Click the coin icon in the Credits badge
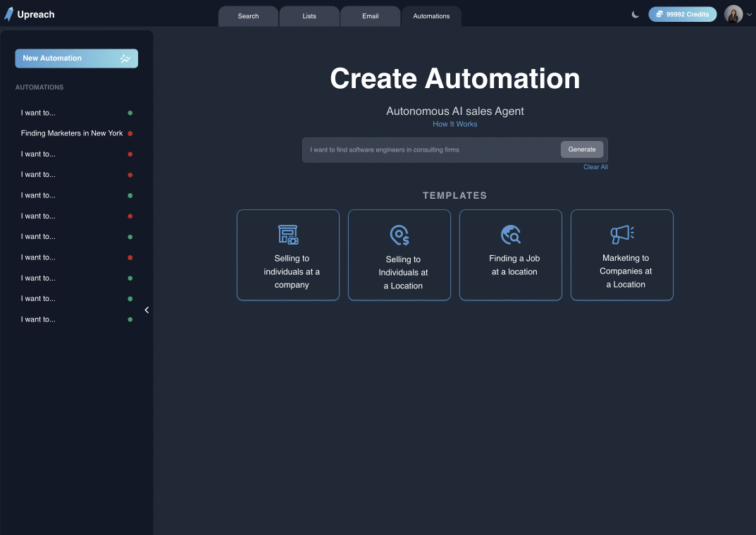This screenshot has height=535, width=756. 660,13
